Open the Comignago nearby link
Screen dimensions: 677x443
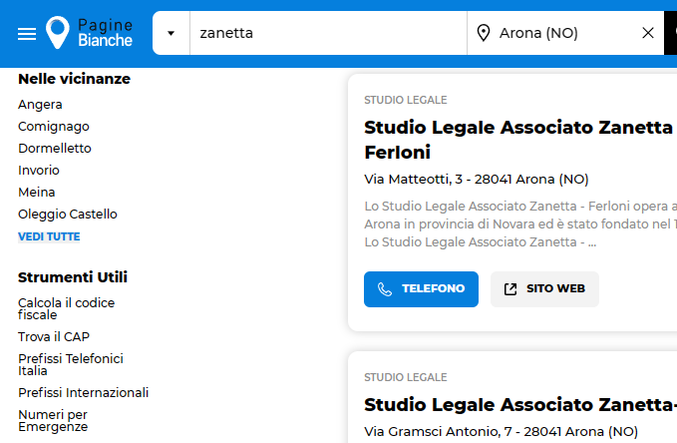(54, 127)
